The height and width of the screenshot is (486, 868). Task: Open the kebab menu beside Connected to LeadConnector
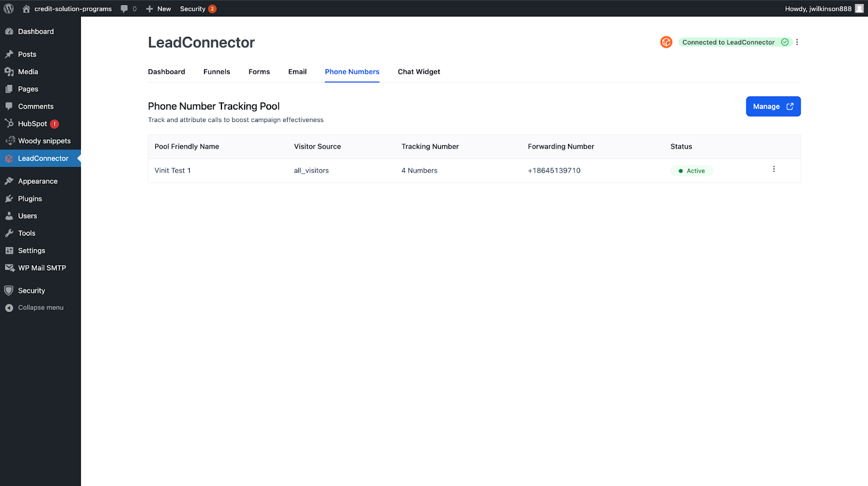[797, 42]
